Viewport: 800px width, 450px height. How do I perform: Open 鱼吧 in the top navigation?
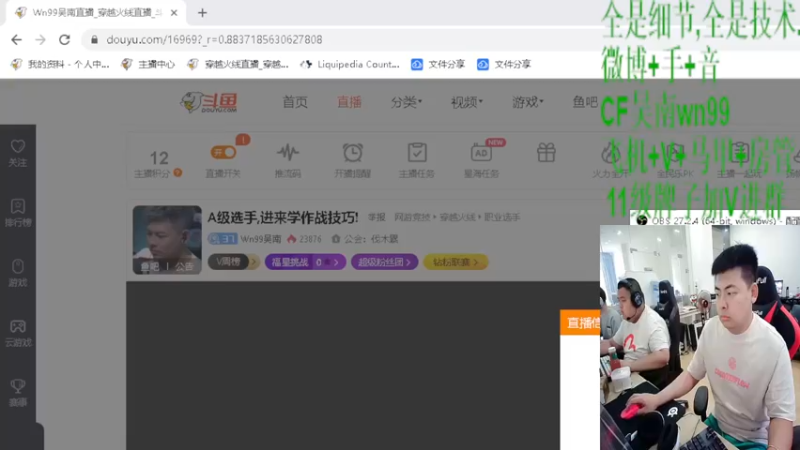coord(585,102)
